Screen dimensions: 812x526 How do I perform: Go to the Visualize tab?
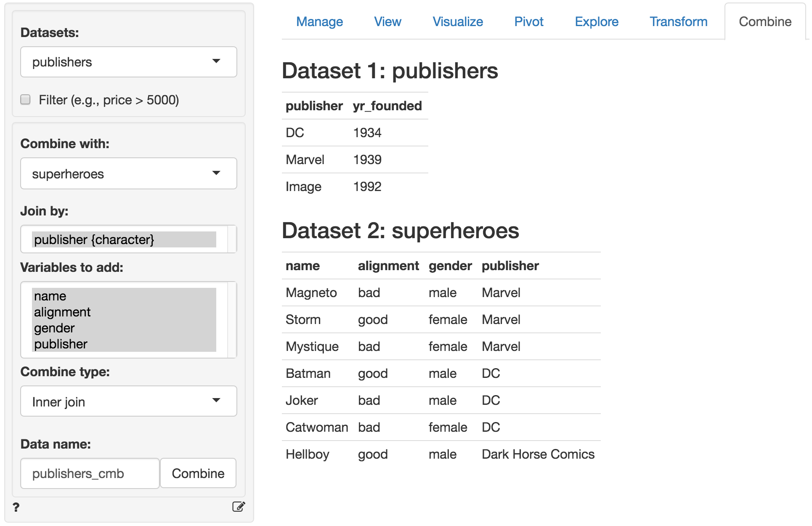[x=458, y=21]
